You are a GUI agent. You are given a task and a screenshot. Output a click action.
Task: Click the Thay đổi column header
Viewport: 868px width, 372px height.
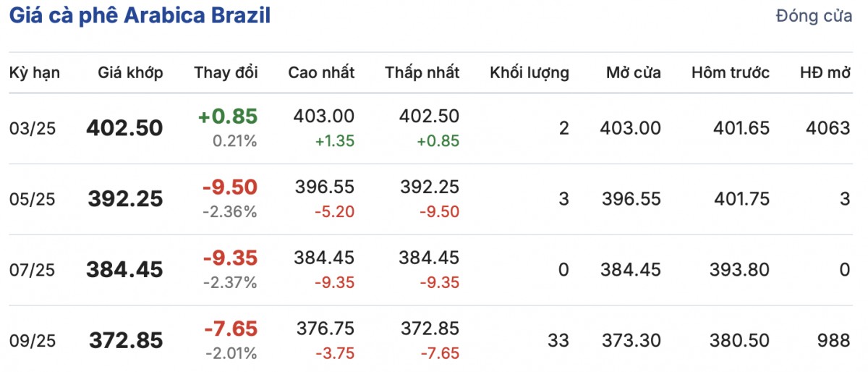(x=226, y=72)
